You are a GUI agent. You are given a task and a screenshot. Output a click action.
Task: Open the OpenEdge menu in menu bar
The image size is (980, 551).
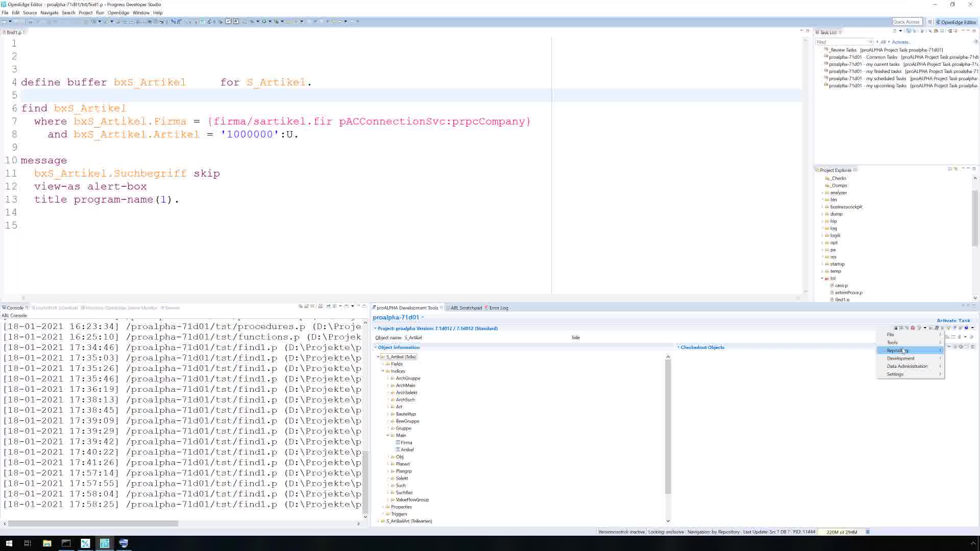[x=118, y=13]
